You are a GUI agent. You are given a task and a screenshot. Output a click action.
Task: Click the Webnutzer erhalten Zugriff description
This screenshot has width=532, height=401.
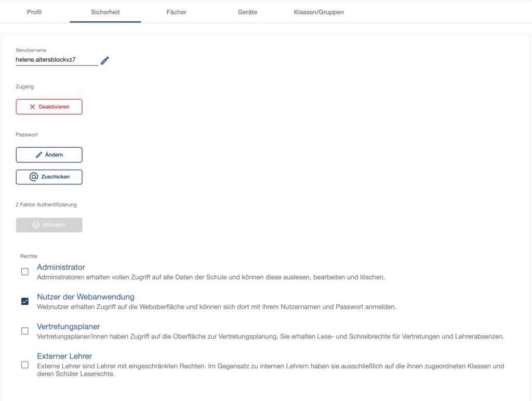[217, 307]
